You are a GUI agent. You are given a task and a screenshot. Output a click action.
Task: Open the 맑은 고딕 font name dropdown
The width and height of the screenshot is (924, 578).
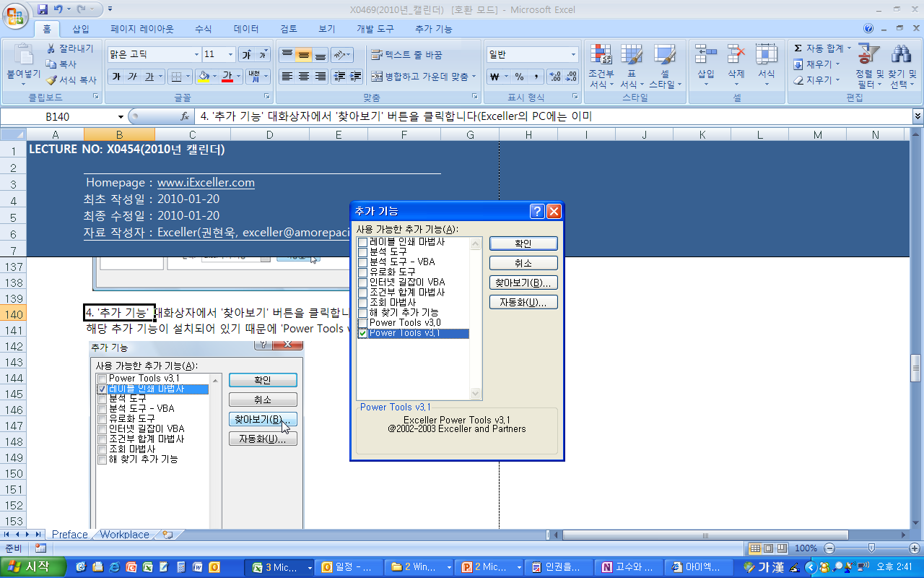point(196,55)
